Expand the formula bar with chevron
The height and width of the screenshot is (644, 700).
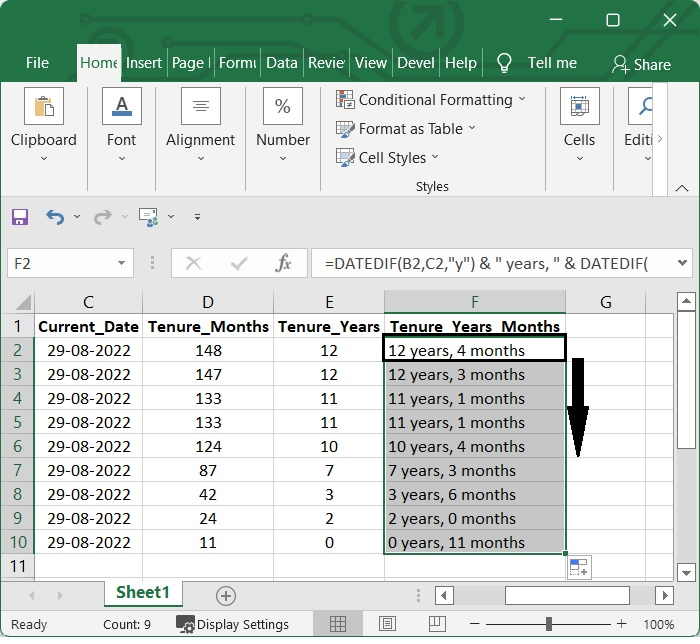tap(682, 263)
